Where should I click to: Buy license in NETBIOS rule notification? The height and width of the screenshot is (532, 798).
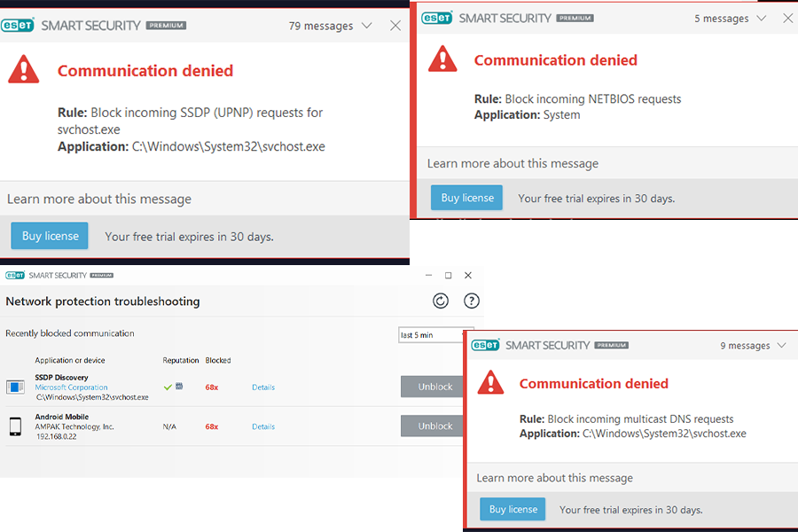pyautogui.click(x=466, y=198)
